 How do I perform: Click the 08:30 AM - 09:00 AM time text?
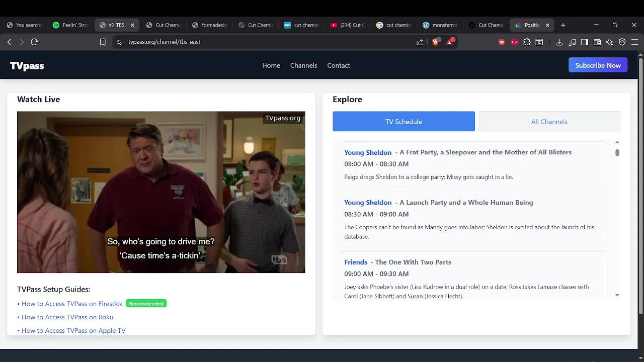[x=376, y=214]
